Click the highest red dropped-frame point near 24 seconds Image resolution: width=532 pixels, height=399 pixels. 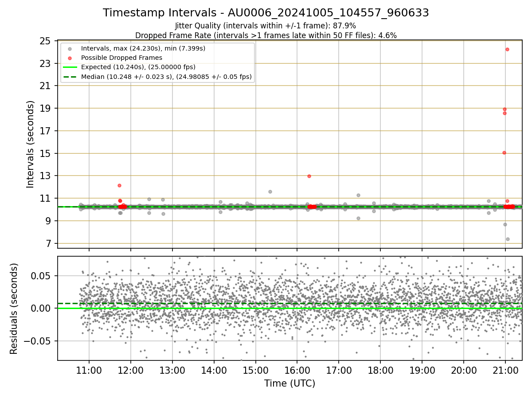point(507,49)
